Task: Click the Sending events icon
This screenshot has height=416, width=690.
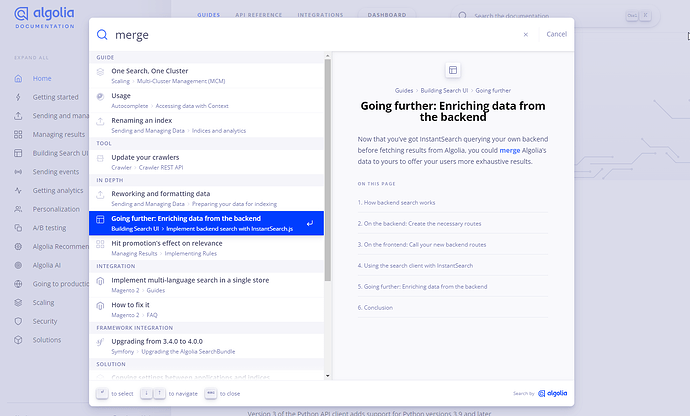Action: pyautogui.click(x=18, y=172)
